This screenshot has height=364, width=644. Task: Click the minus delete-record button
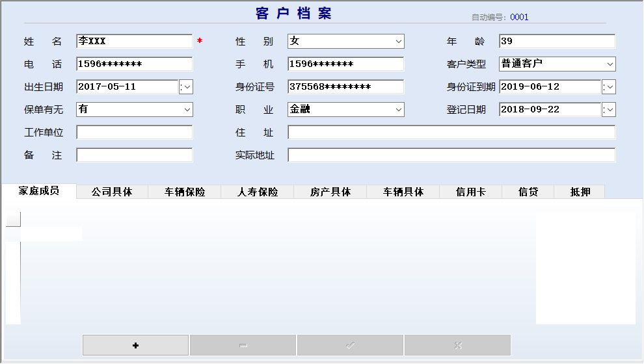[x=243, y=345]
